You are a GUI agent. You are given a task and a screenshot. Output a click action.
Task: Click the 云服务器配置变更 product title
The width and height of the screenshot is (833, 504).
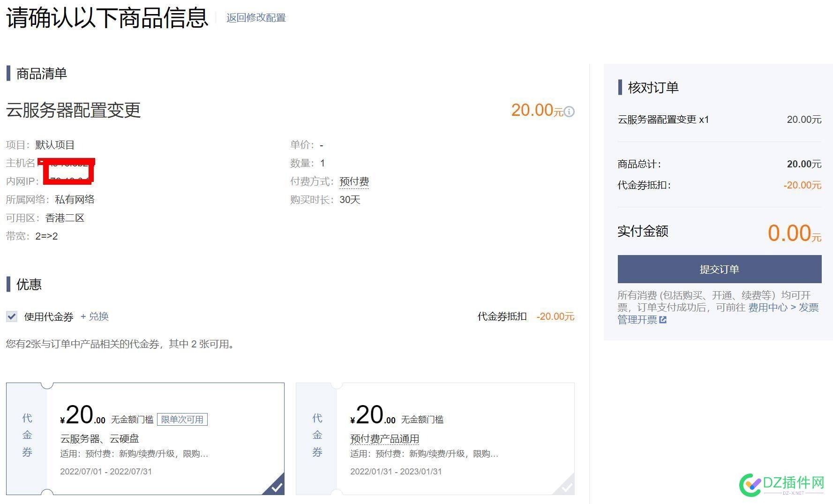pyautogui.click(x=73, y=110)
